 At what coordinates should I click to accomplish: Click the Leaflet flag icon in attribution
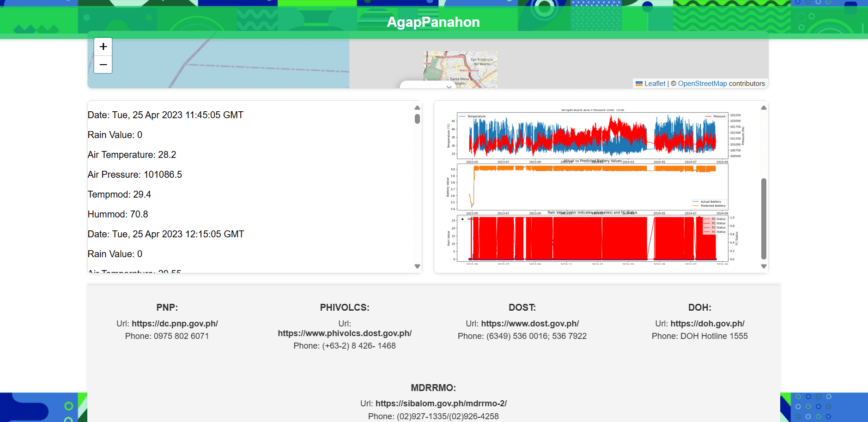tap(639, 84)
